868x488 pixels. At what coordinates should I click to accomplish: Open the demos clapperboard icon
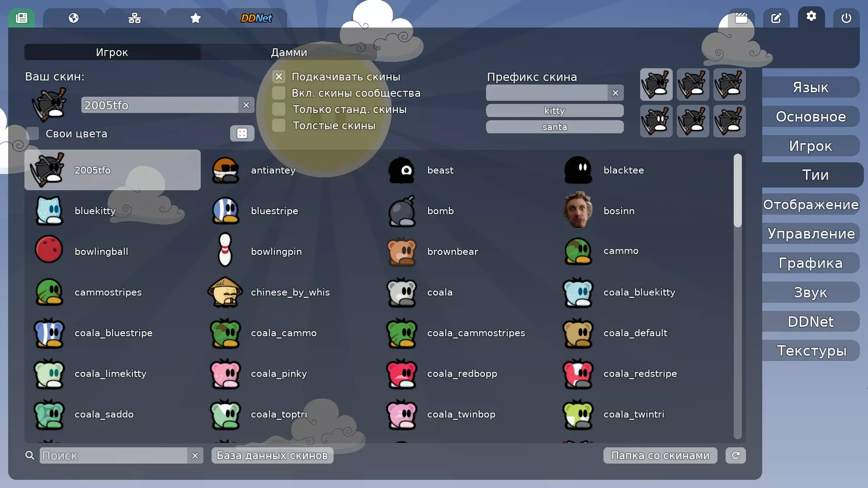click(741, 18)
